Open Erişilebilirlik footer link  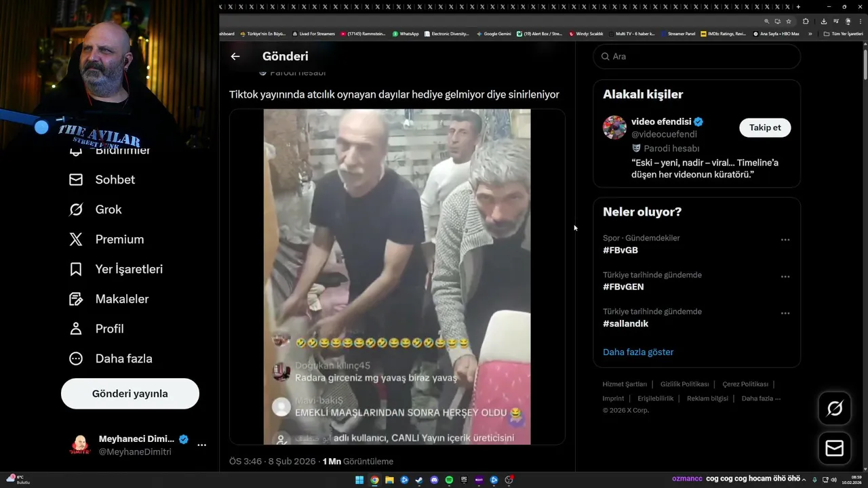(x=655, y=399)
